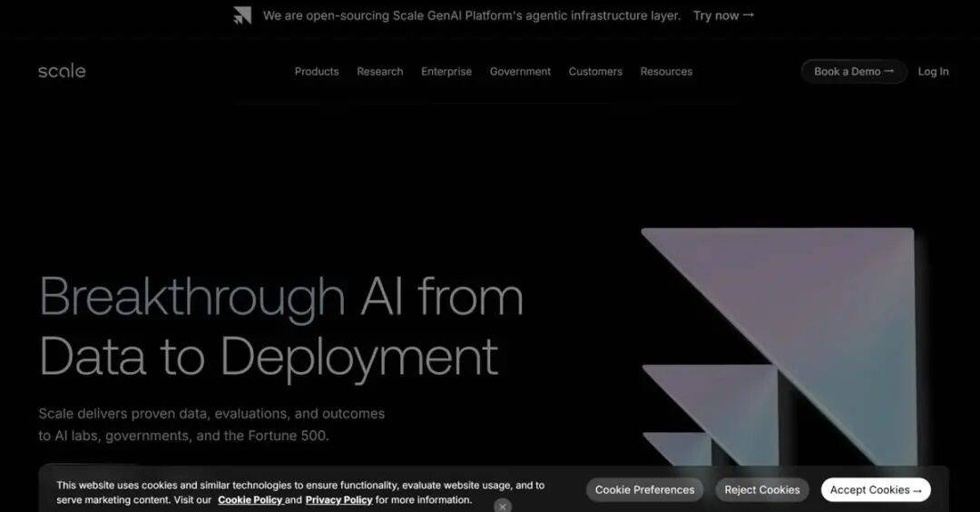The width and height of the screenshot is (980, 512).
Task: Expand the Enterprise navigation item
Action: pyautogui.click(x=446, y=72)
